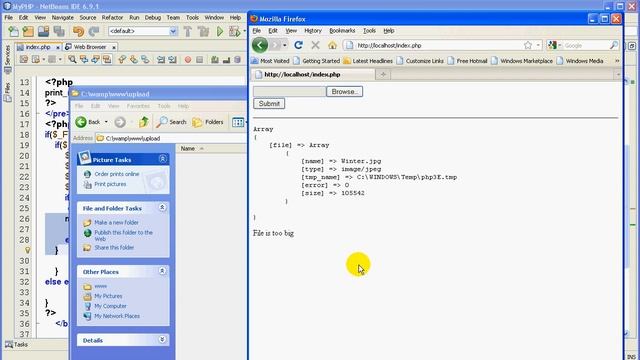Switch to Web Browser tab in NetBeans
Viewport: 640px width, 360px height.
tap(90, 47)
